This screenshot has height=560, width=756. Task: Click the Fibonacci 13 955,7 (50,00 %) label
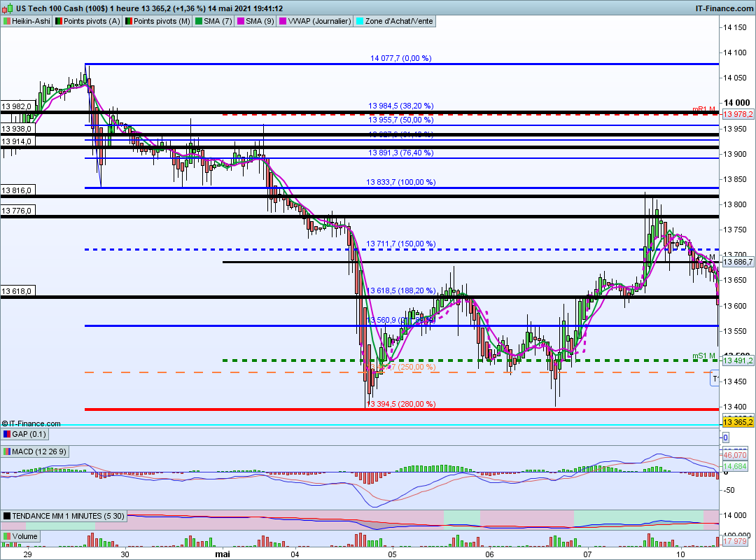click(x=400, y=120)
